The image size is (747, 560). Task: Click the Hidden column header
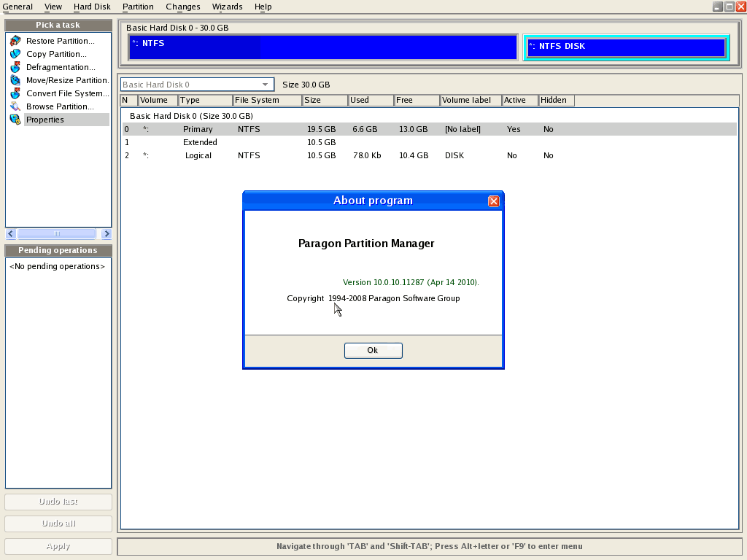(557, 100)
